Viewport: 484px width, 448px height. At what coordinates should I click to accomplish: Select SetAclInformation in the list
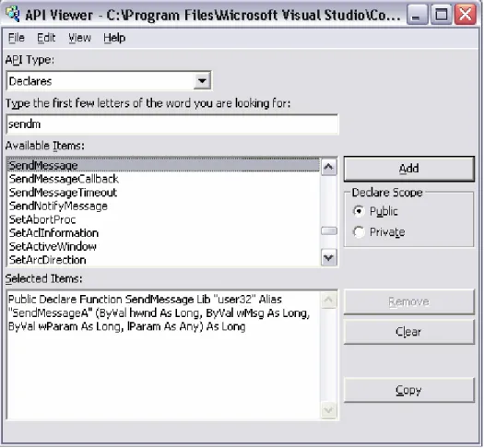click(x=163, y=233)
